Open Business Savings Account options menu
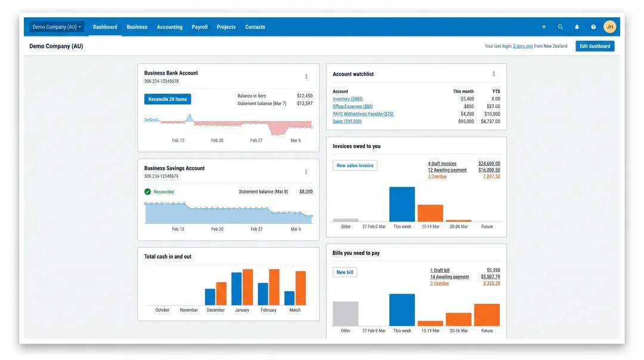 (306, 171)
